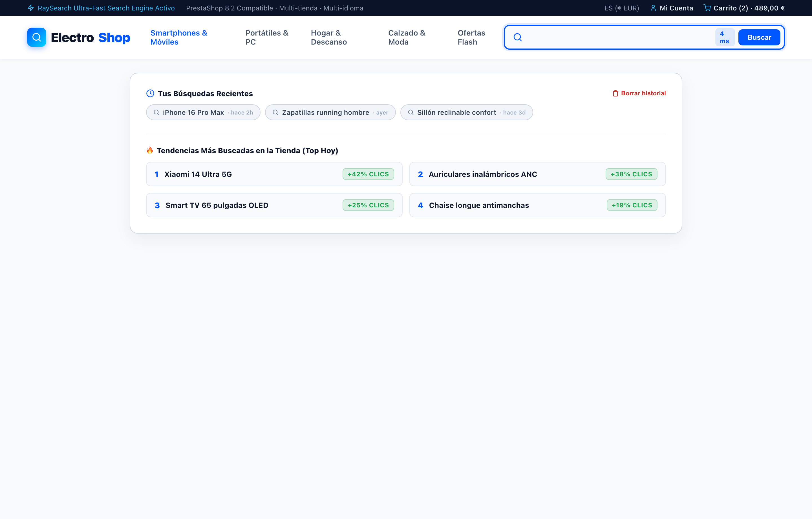812x519 pixels.
Task: Clear history with Borrar historial
Action: 639,93
